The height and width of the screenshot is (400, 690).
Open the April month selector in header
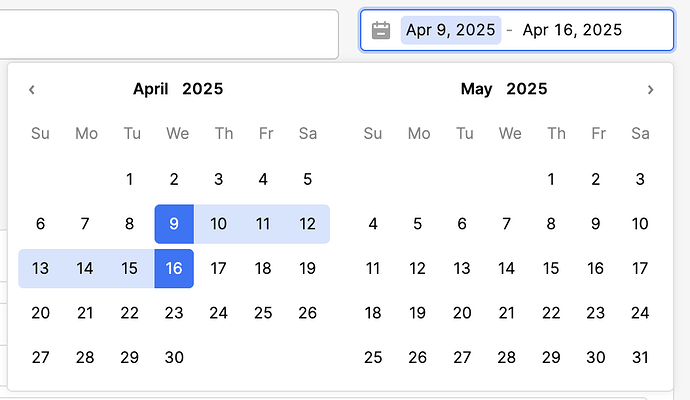pyautogui.click(x=151, y=89)
